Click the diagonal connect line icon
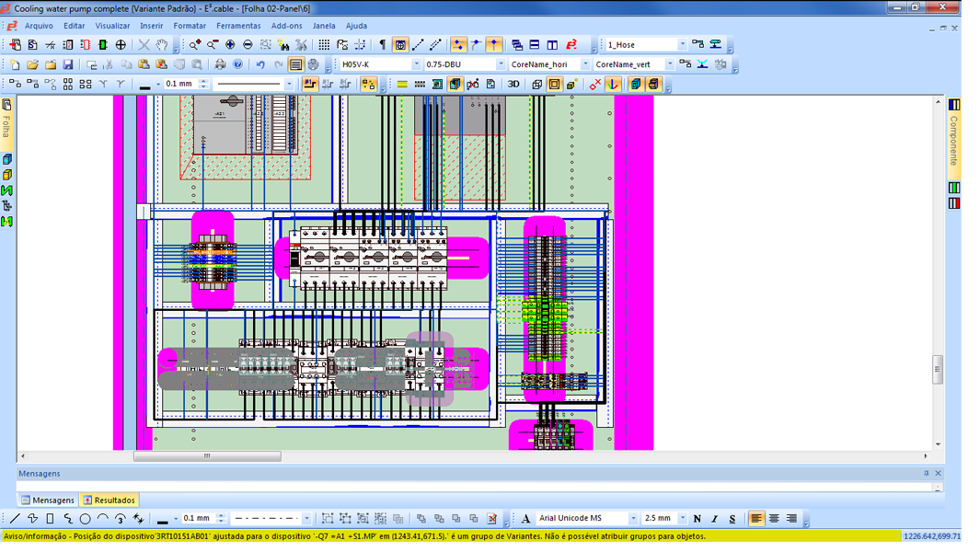This screenshot has width=980, height=552. (x=418, y=44)
